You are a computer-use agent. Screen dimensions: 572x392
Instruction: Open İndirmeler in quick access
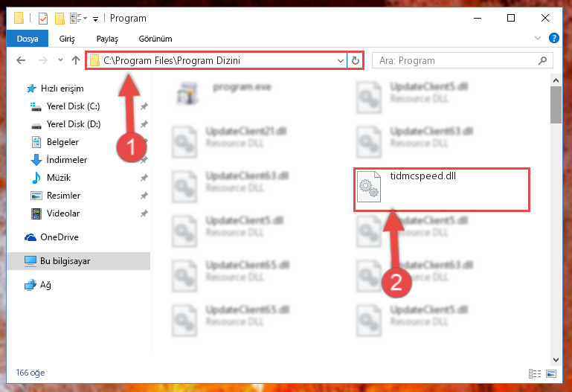67,160
